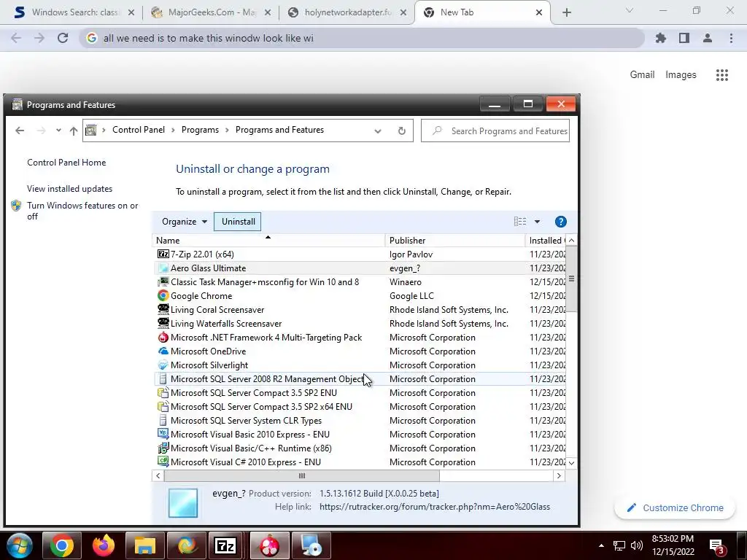Viewport: 747px width, 560px height.
Task: Click the change your view icon
Action: pyautogui.click(x=520, y=222)
